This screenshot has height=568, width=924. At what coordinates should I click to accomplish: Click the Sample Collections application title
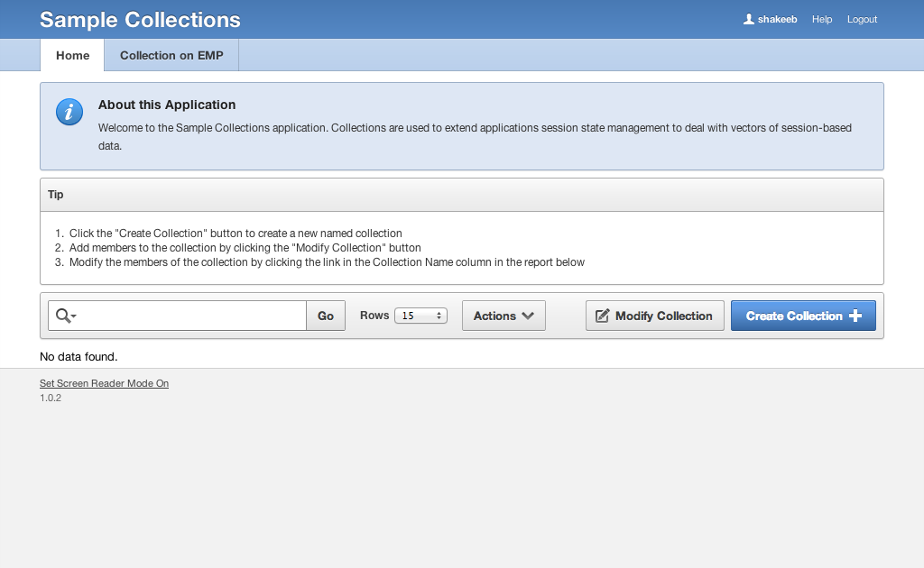(x=140, y=19)
